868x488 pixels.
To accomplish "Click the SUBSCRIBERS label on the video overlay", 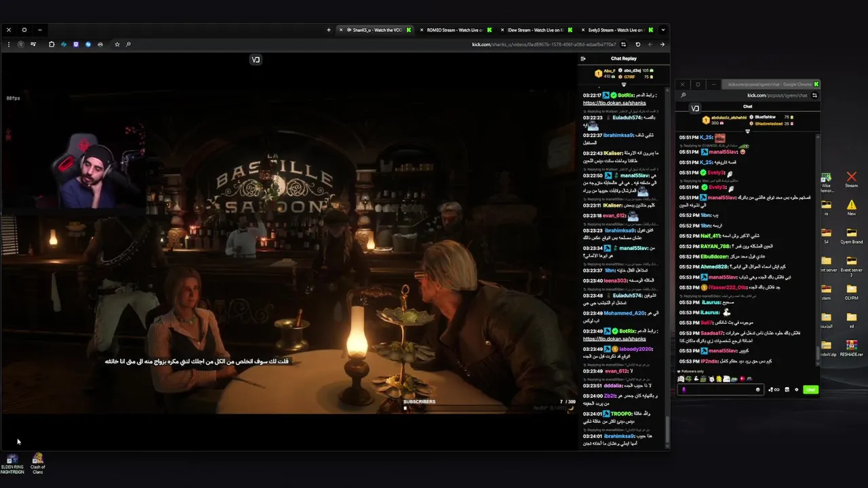I will tap(419, 402).
